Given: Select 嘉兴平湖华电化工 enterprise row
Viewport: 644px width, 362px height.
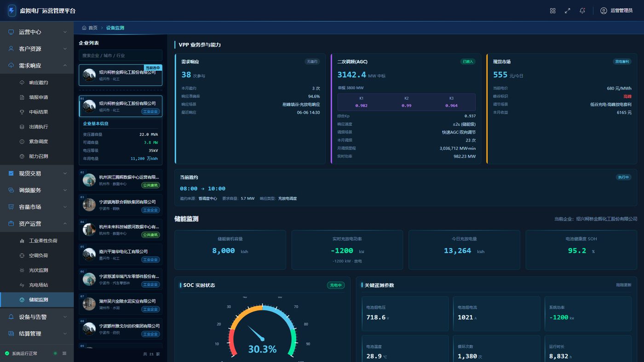Looking at the screenshot, I should pyautogui.click(x=121, y=255).
